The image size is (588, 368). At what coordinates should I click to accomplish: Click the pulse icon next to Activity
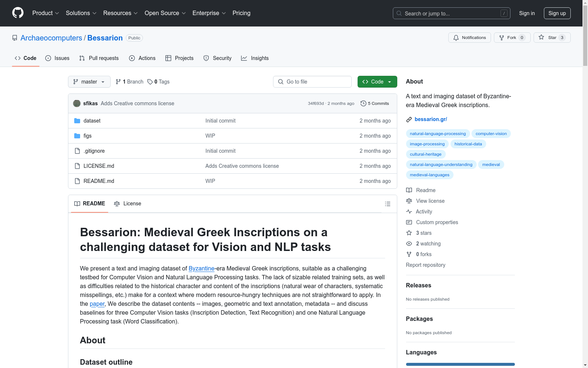409,212
